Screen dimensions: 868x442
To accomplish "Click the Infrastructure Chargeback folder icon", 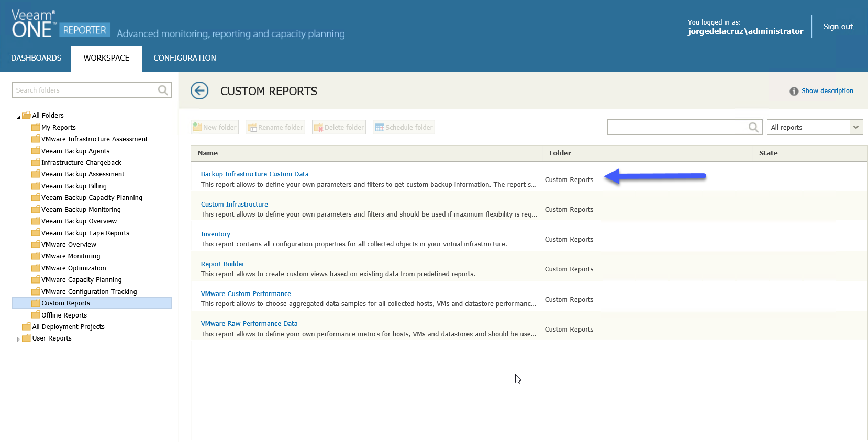I will tap(36, 162).
